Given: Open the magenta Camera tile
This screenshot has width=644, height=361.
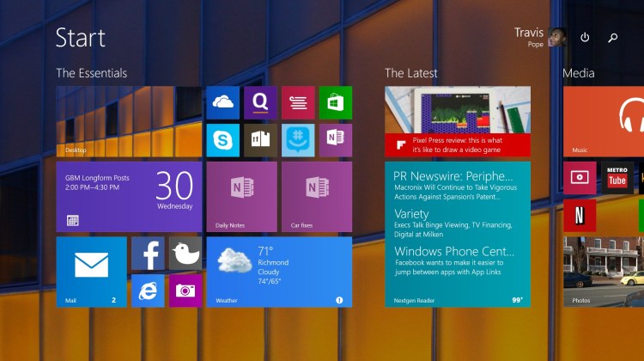Looking at the screenshot, I should [x=185, y=291].
